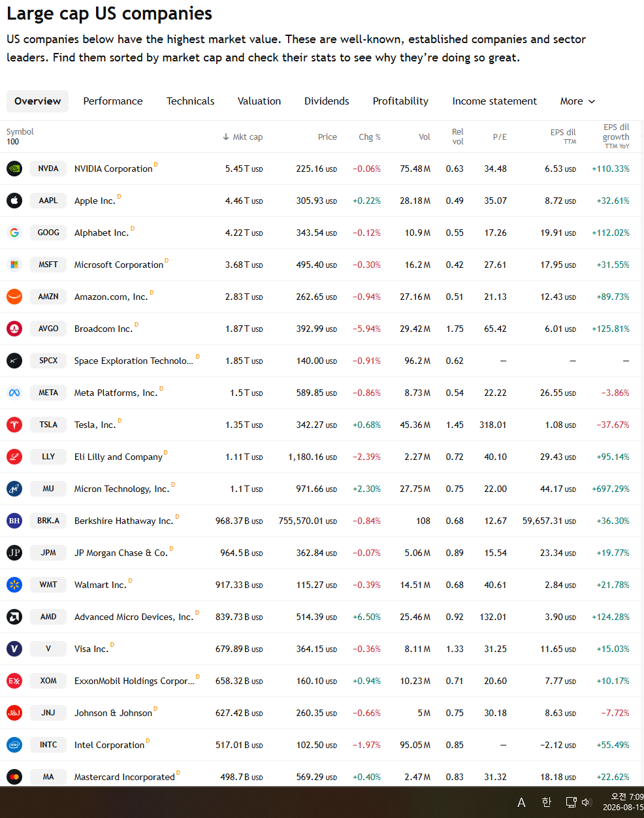
Task: Click the taskbar network display icon
Action: (x=571, y=802)
